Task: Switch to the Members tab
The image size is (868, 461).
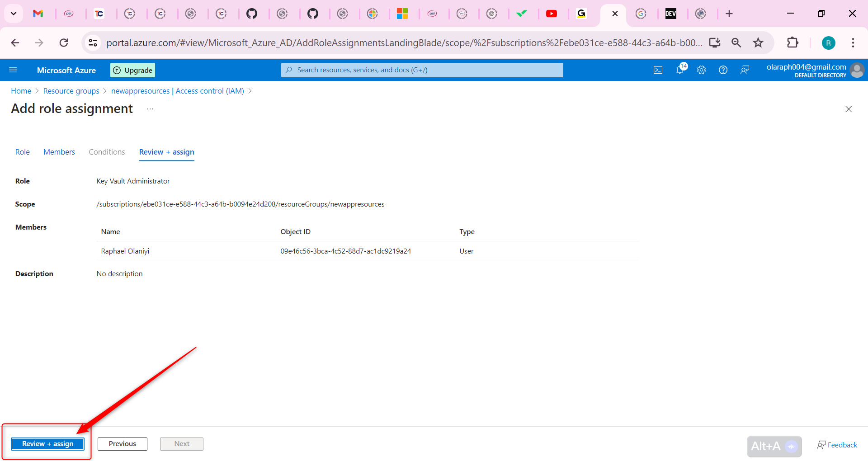Action: [x=59, y=152]
